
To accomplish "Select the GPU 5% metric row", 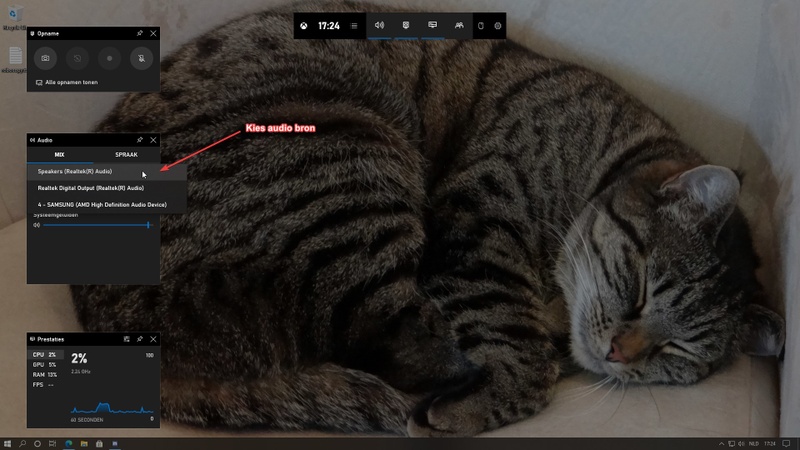I will tap(45, 365).
